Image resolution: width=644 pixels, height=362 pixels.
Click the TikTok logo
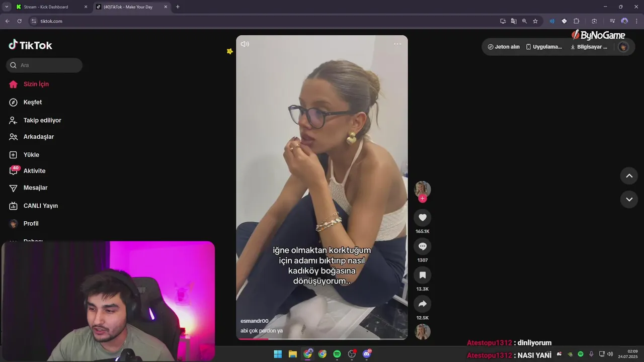coord(31,45)
